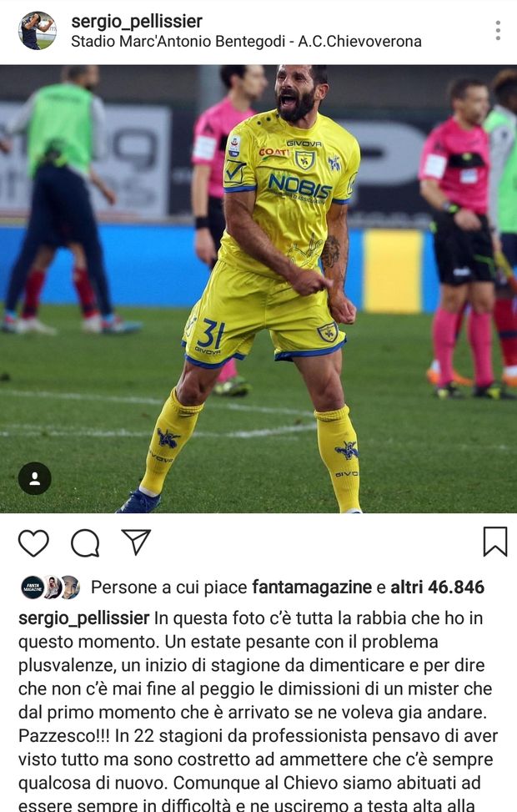Tap the NOBIS sponsor logo on the shirt

tap(299, 186)
